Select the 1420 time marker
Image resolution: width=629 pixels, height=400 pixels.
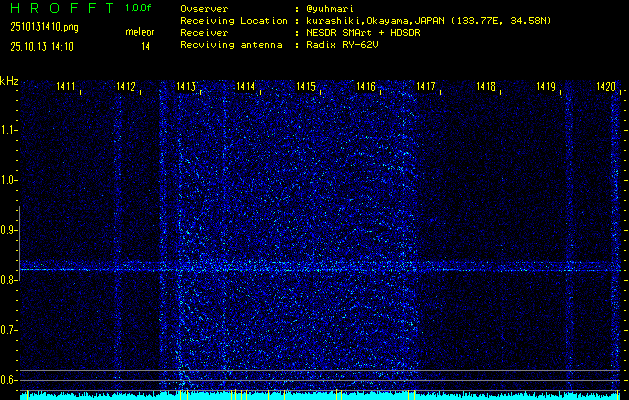[605, 88]
